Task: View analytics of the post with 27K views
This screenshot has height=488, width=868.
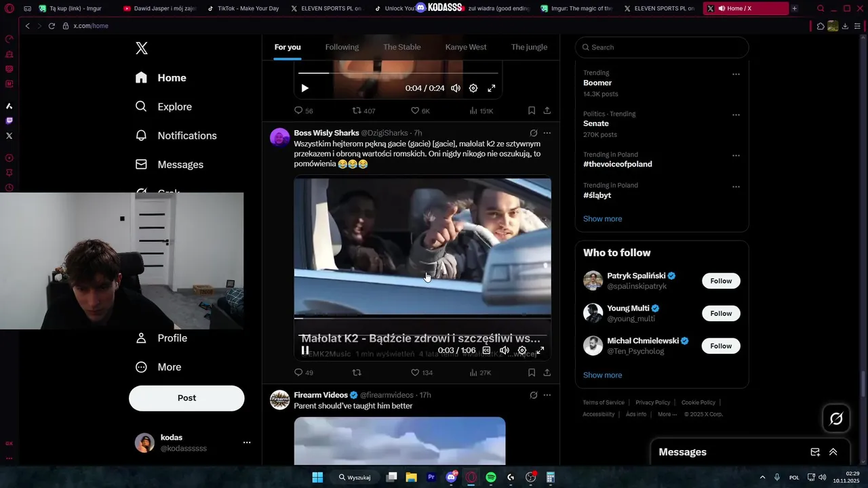Action: [x=481, y=373]
